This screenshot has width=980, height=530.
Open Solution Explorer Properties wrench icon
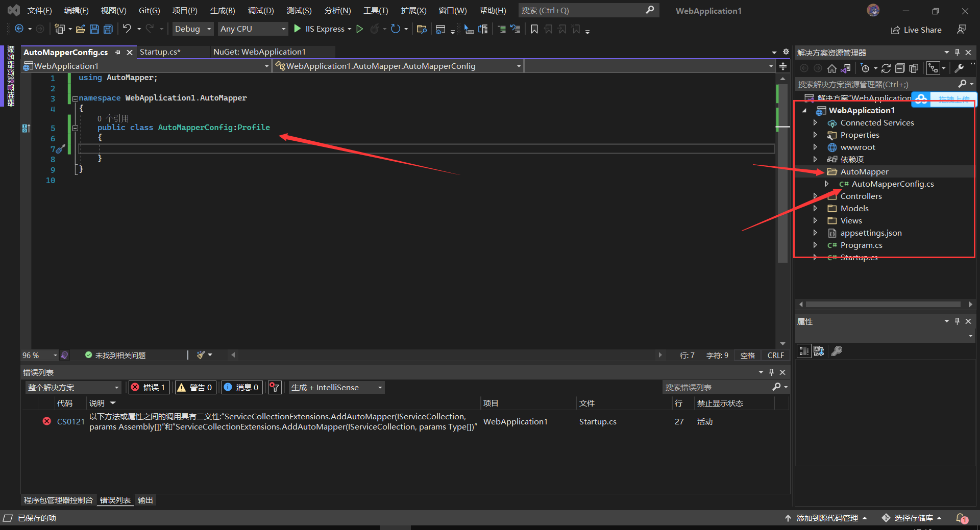[960, 68]
